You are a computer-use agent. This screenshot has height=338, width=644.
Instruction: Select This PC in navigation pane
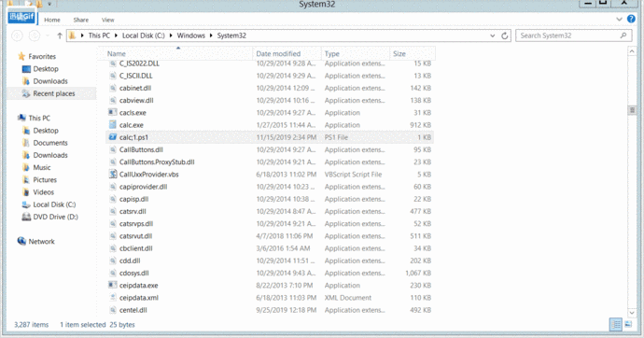(x=39, y=118)
